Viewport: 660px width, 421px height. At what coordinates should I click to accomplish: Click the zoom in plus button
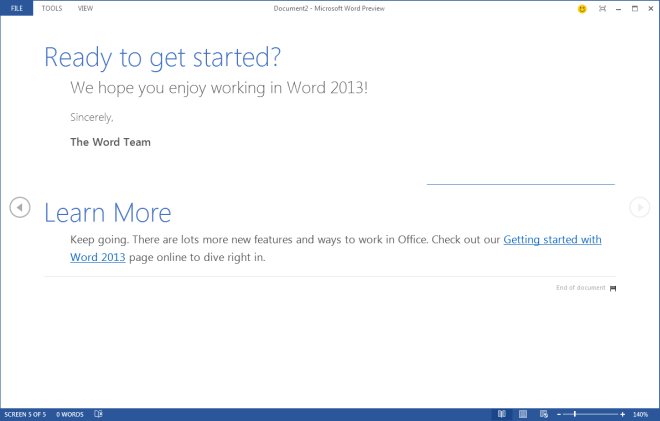(x=623, y=415)
